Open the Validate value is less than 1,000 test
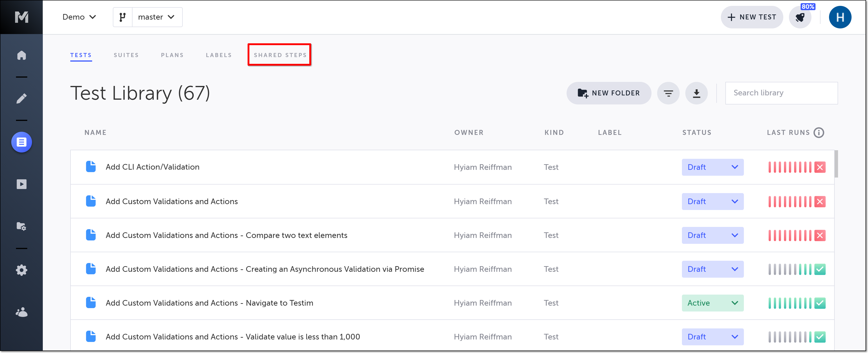 (233, 337)
